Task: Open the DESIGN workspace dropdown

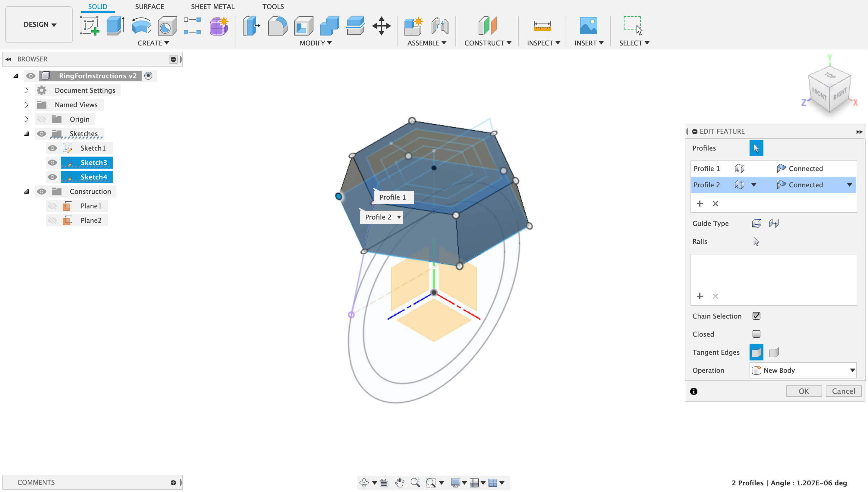Action: (x=39, y=24)
